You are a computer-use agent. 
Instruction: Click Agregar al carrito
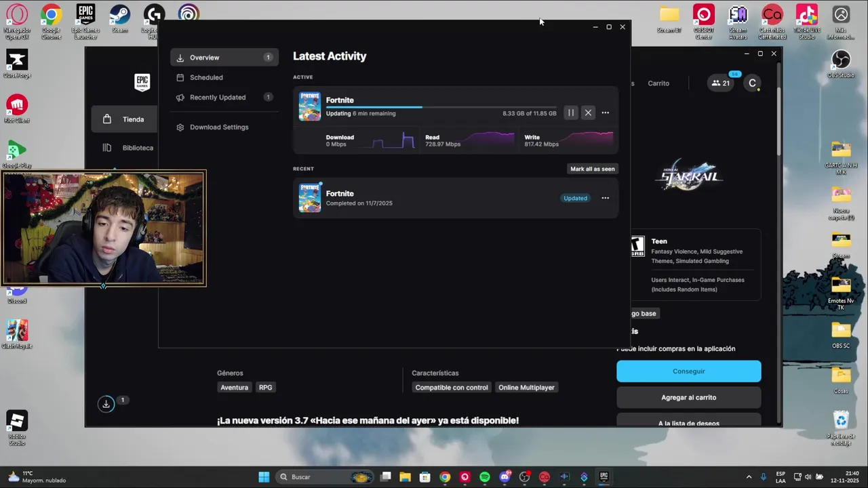pos(688,397)
